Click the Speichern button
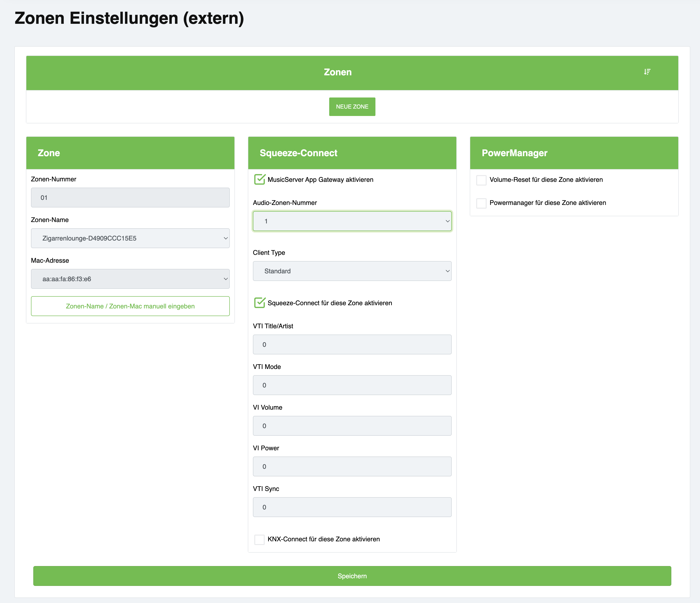Image resolution: width=700 pixels, height=603 pixels. click(352, 576)
